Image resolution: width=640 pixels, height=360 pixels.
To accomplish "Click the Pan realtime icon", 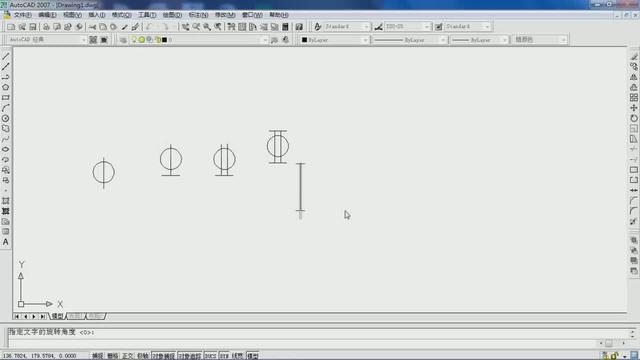I will (185, 27).
